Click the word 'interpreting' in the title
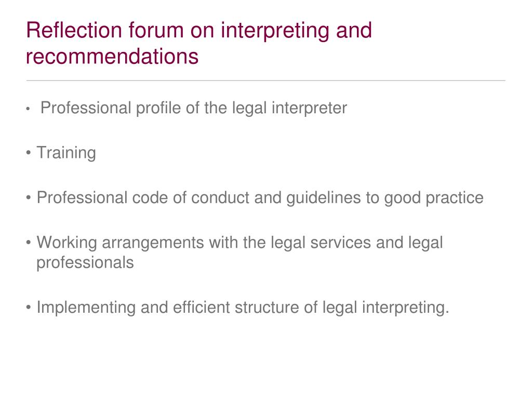The image size is (532, 399). [275, 31]
